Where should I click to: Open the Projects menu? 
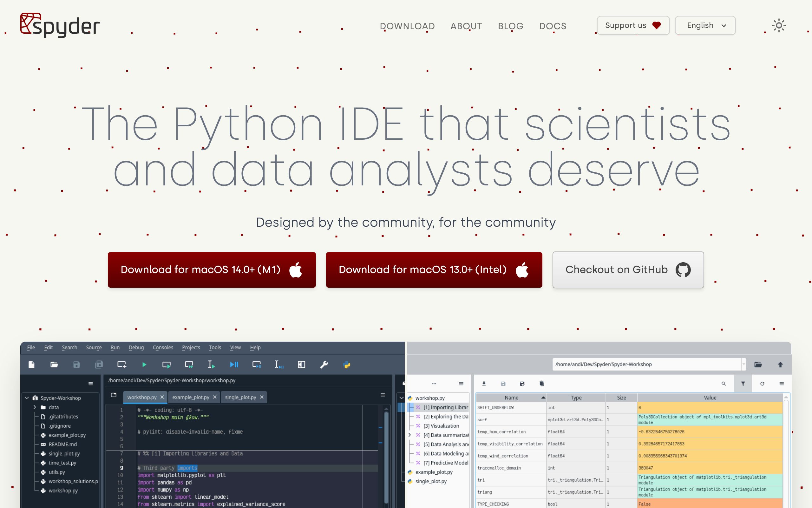pyautogui.click(x=191, y=347)
